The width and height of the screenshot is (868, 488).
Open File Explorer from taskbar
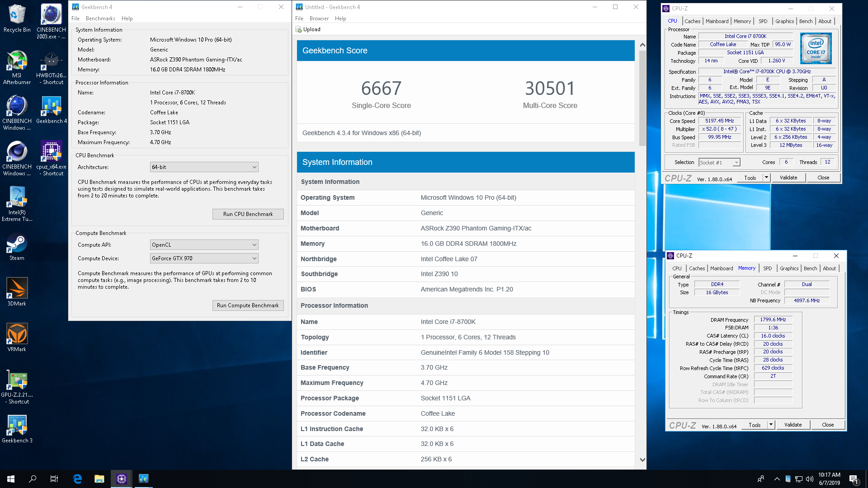[99, 479]
